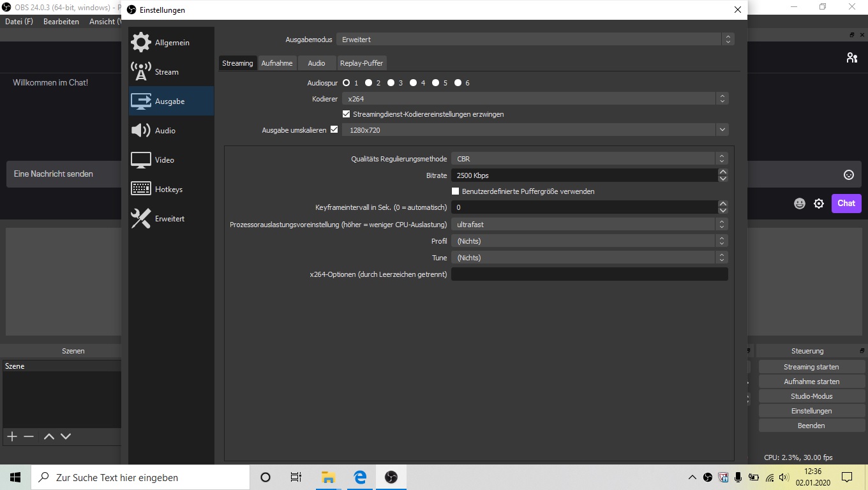
Task: Open the Qualitäts Regulierungsmethode CBR dropdown
Action: coord(588,159)
